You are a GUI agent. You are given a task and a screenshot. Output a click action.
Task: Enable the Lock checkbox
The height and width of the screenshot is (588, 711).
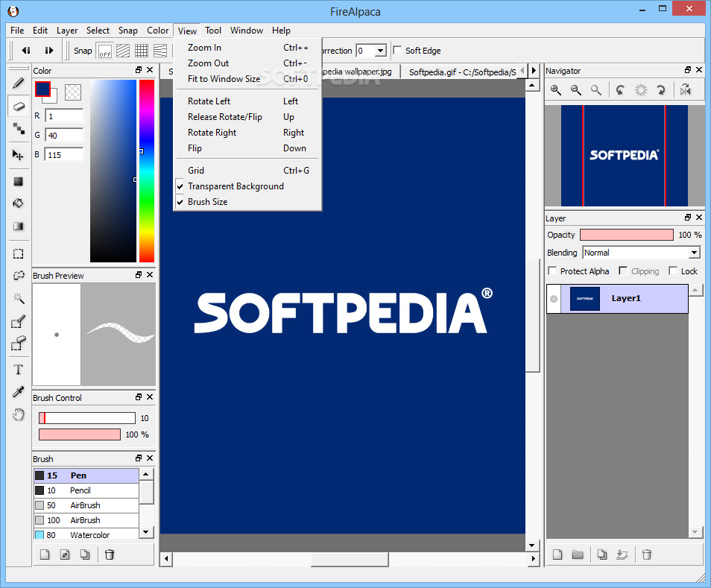click(x=673, y=271)
